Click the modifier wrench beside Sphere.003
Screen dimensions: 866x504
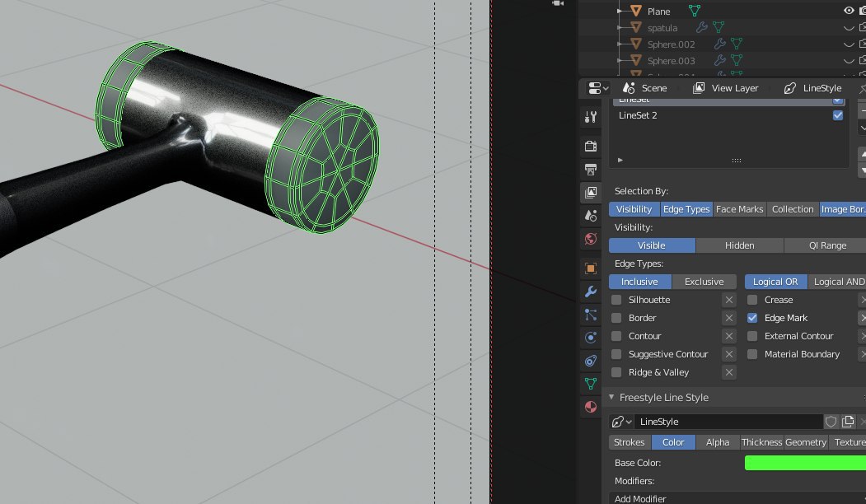click(x=719, y=60)
